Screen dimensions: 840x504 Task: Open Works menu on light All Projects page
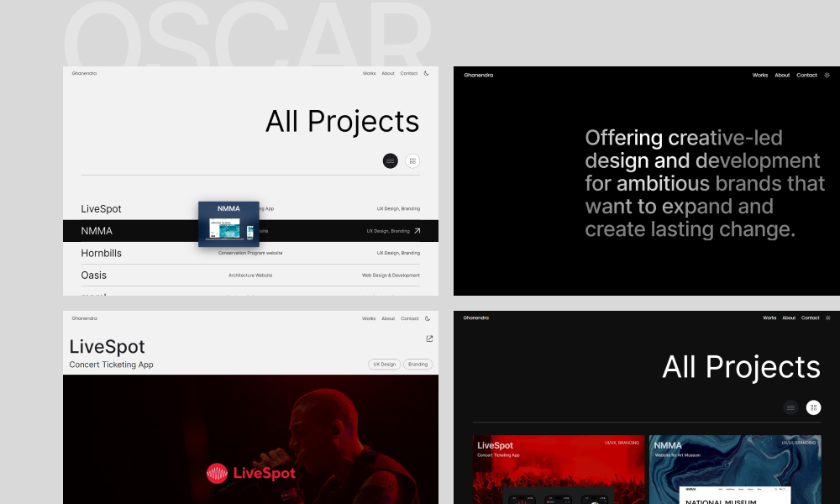click(369, 74)
